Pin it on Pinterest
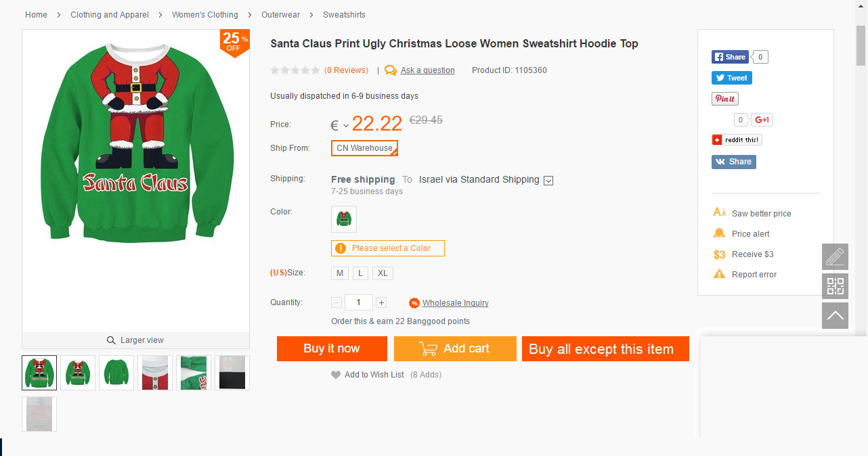Image resolution: width=868 pixels, height=456 pixels. click(x=724, y=99)
